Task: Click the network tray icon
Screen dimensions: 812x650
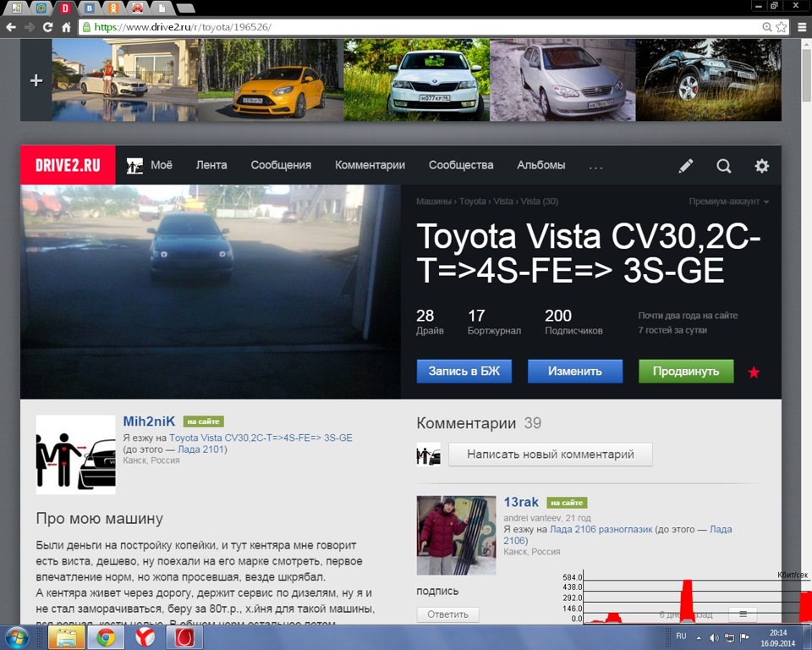Action: click(x=729, y=637)
